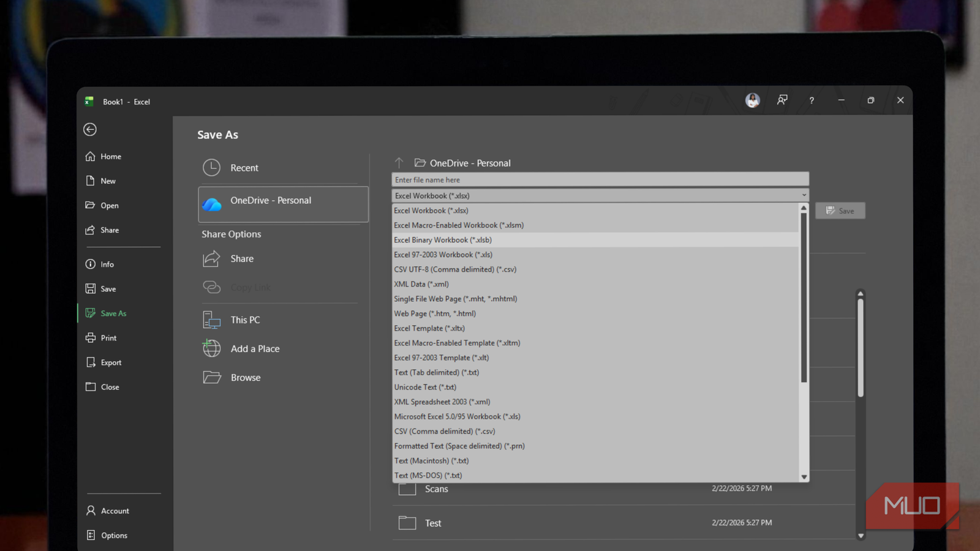Screen dimensions: 980x551
Task: Choose Text (Tab delimited) (*.txt)
Action: 595,372
